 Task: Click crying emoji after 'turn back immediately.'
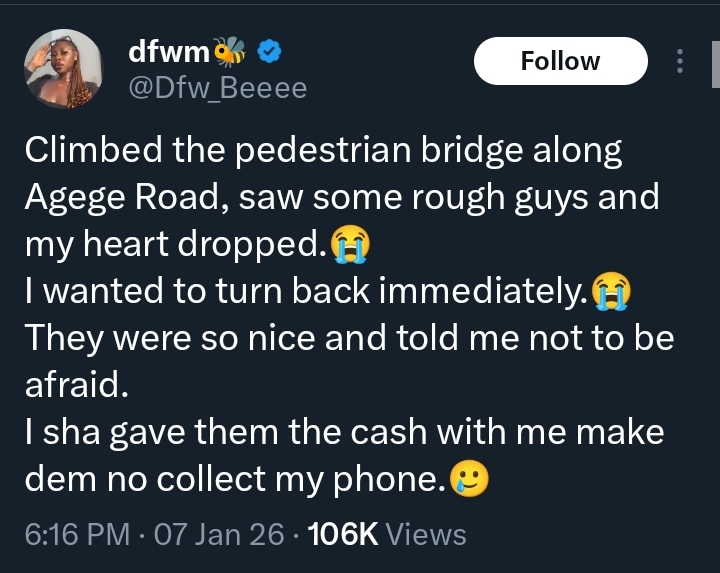(612, 292)
